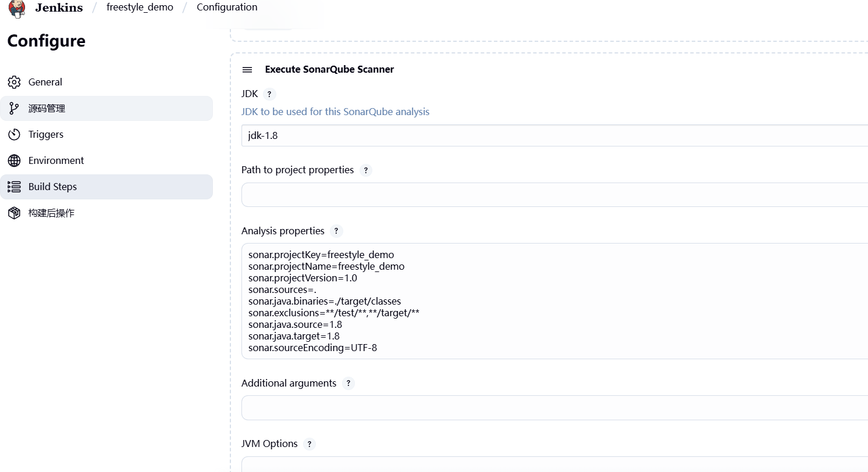This screenshot has width=868, height=472.
Task: Click the source management branch icon
Action: (15, 108)
